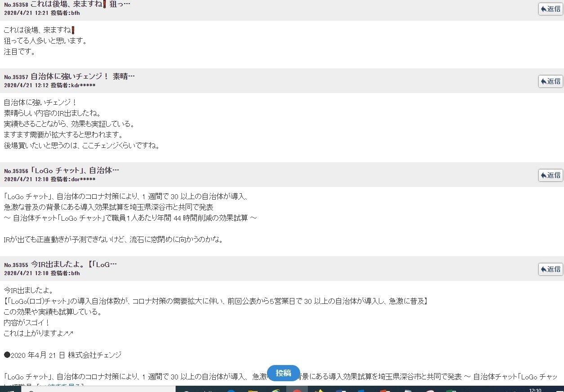Select post number No.35355
Image resolution: width=564 pixels, height=392 pixels.
[16, 265]
